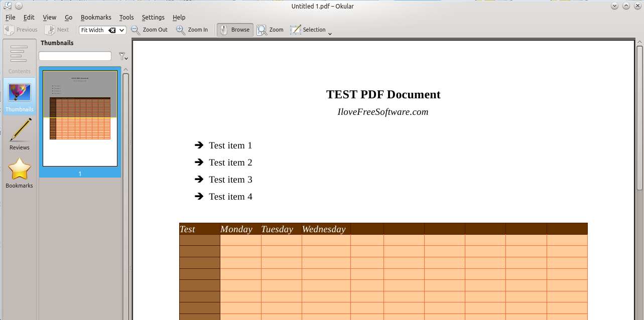Activate the Selection tool
Screen dimensions: 644x320
pyautogui.click(x=308, y=30)
